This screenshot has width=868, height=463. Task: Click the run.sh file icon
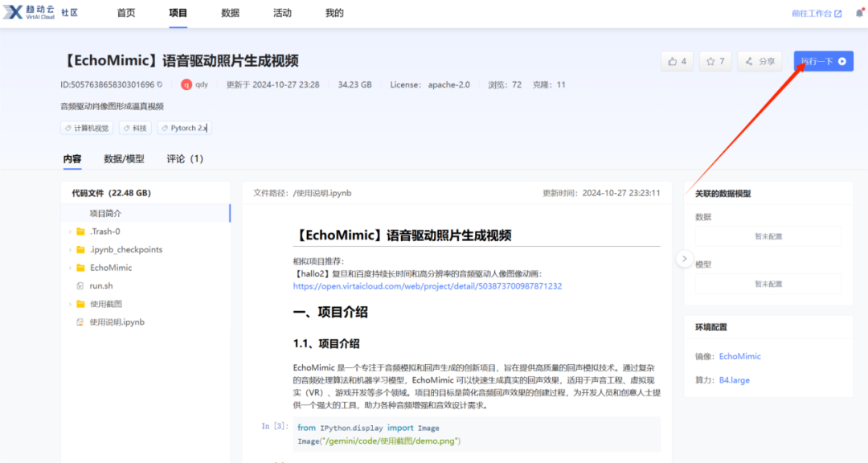tap(80, 286)
